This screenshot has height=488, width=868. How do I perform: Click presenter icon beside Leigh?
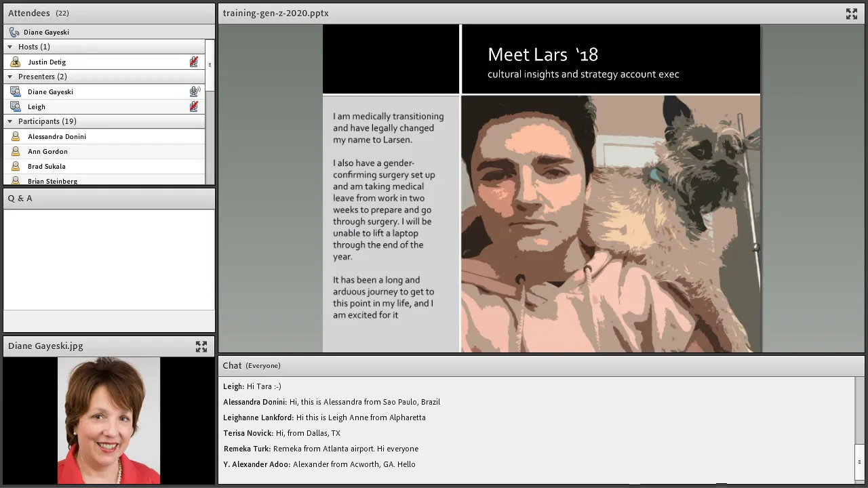[16, 106]
